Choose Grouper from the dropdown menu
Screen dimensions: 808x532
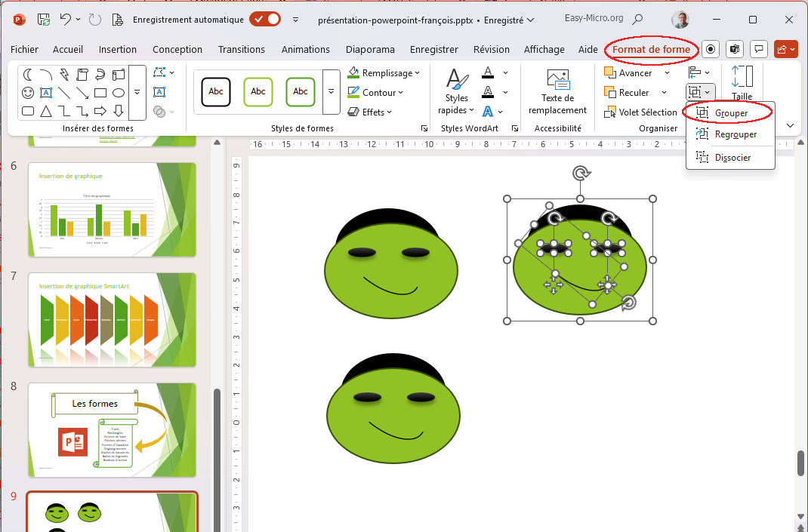click(x=731, y=113)
